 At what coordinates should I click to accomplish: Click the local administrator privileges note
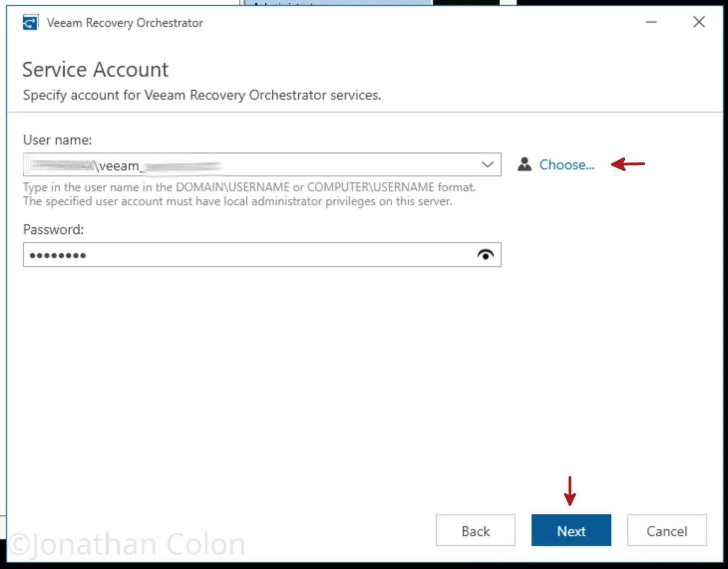237,201
